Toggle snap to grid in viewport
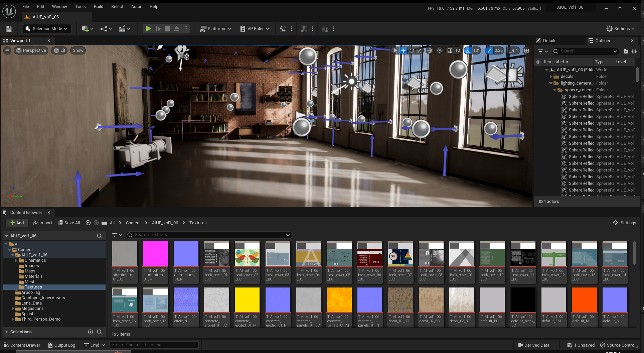 pos(450,50)
